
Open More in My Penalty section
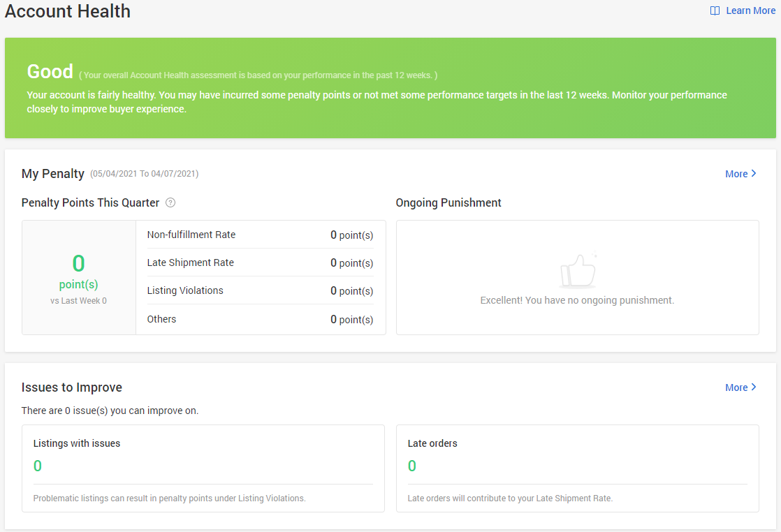(x=740, y=174)
